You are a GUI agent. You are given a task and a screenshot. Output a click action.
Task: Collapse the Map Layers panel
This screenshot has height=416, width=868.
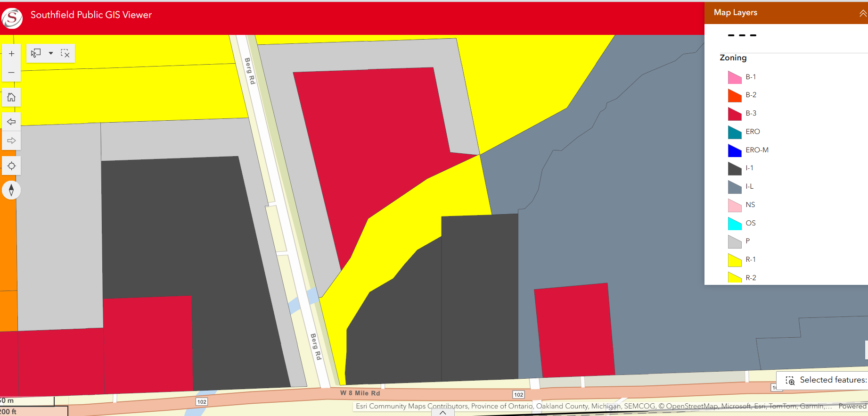pyautogui.click(x=862, y=13)
